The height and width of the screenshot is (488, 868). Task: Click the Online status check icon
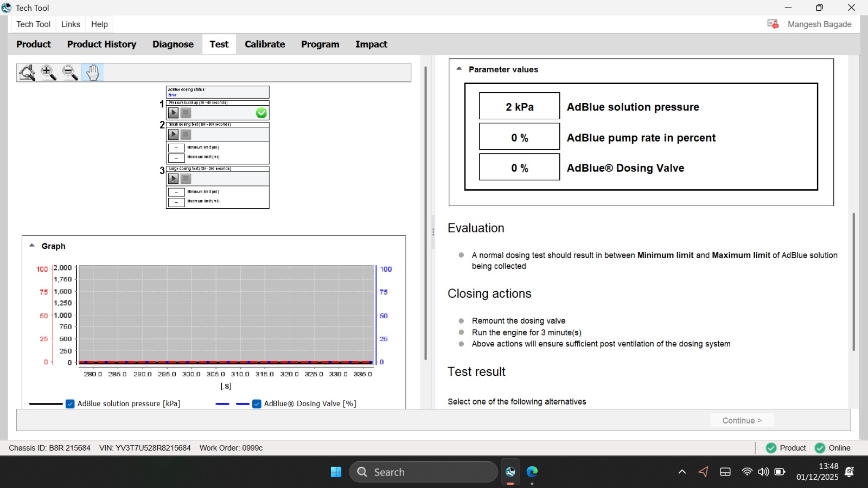pos(820,448)
